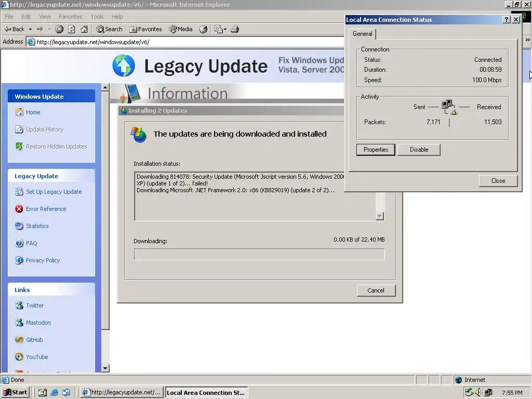
Task: Open the Privacy Policy sidebar link
Action: tap(43, 260)
